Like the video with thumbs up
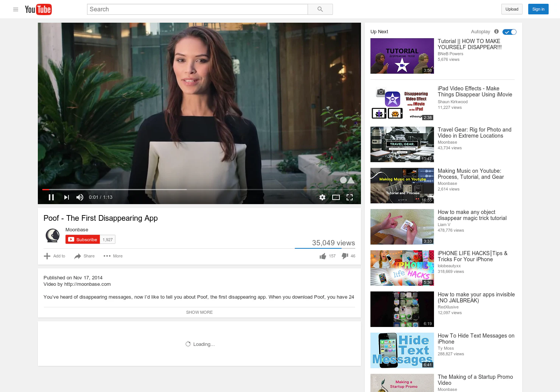Image resolution: width=560 pixels, height=392 pixels. [x=323, y=256]
